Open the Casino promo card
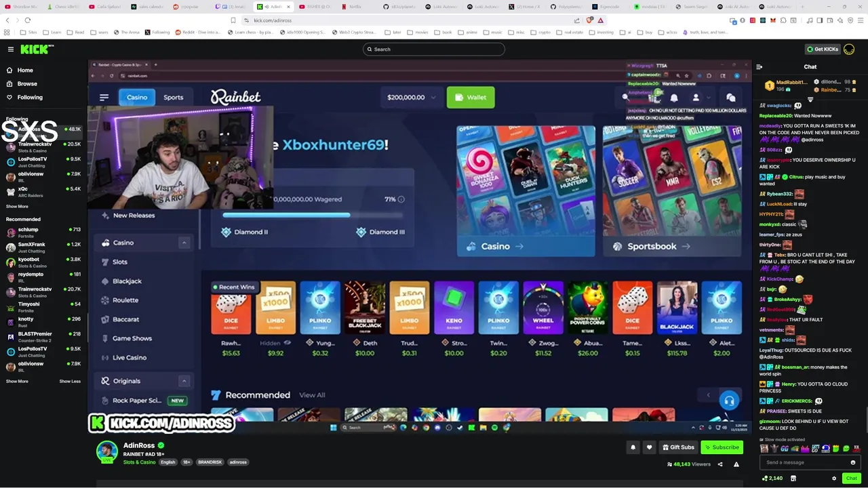Viewport: 868px width, 488px height. pyautogui.click(x=526, y=191)
